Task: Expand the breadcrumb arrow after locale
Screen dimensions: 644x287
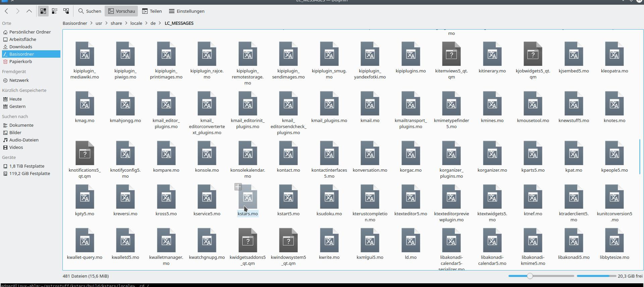Action: [x=146, y=23]
